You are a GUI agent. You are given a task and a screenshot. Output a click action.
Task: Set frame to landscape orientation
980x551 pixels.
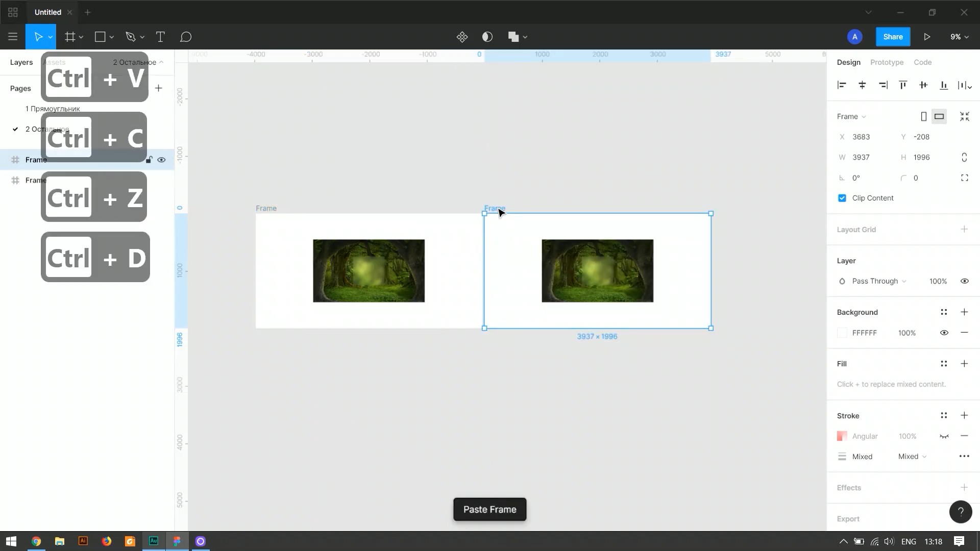coord(939,117)
